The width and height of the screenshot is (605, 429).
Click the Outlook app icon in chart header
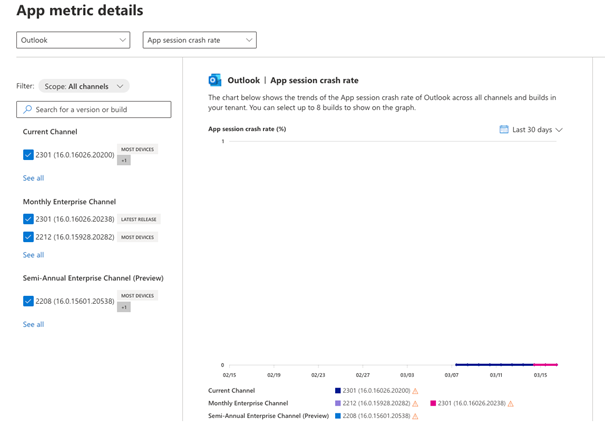[x=215, y=80]
